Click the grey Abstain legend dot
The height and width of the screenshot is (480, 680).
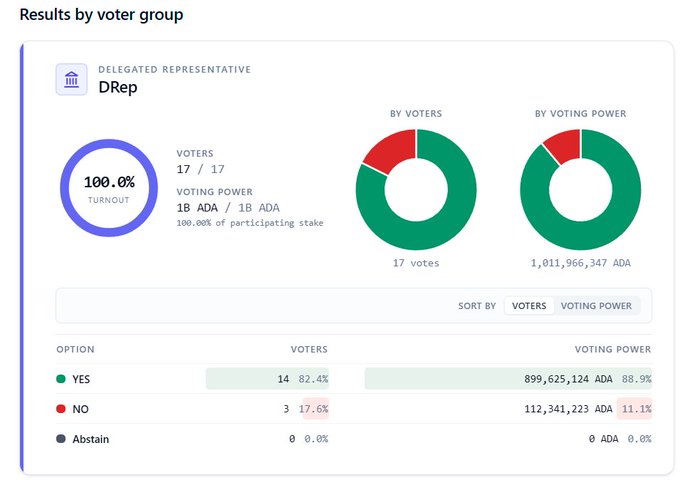(x=61, y=439)
